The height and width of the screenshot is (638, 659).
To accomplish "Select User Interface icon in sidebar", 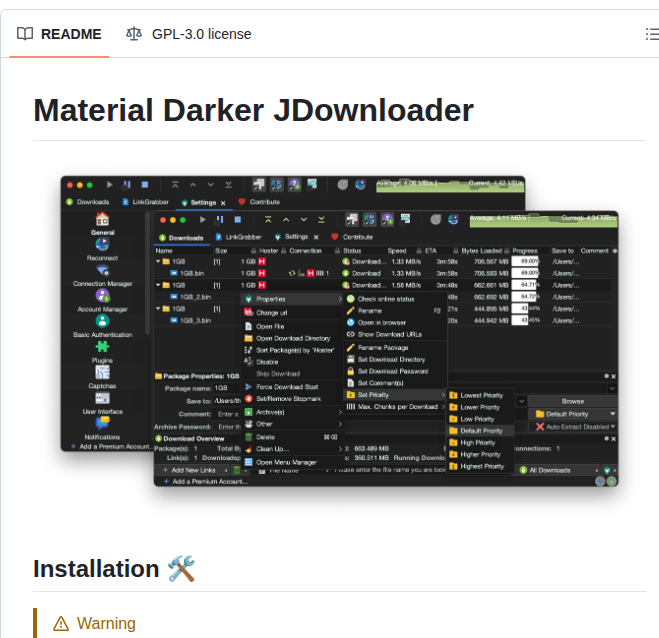I will [x=103, y=398].
